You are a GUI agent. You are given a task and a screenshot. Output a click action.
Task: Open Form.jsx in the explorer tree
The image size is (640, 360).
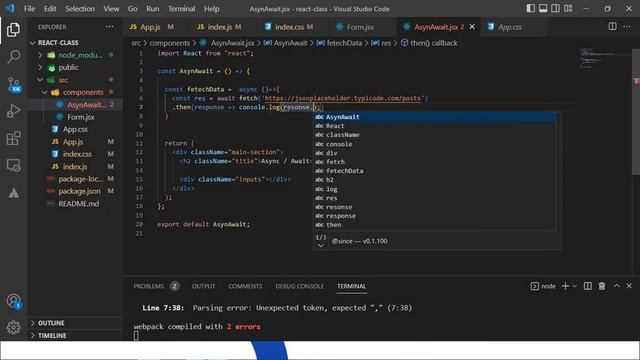pos(75,117)
